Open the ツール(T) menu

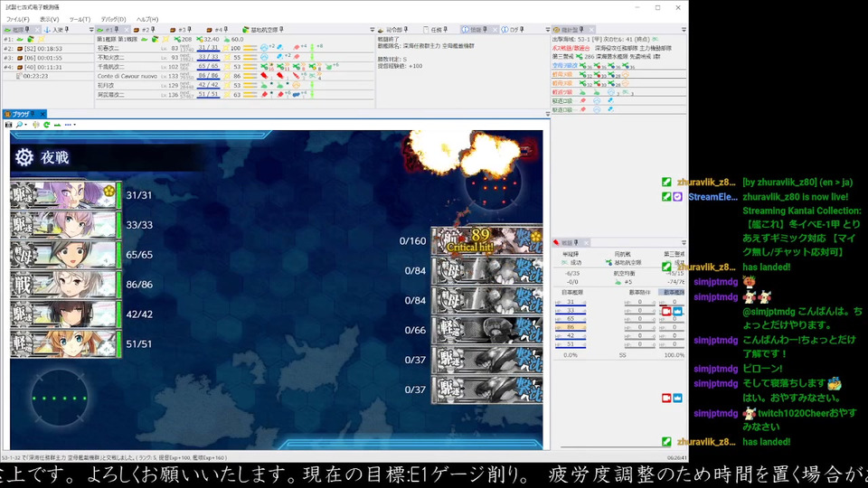80,19
